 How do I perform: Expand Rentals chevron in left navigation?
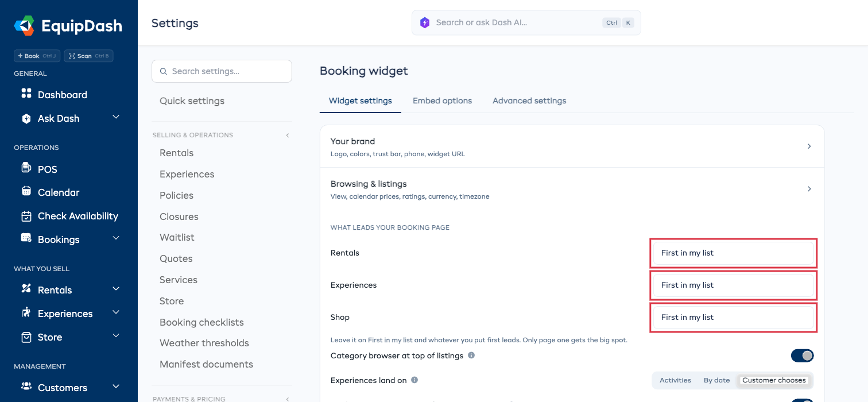coord(115,288)
